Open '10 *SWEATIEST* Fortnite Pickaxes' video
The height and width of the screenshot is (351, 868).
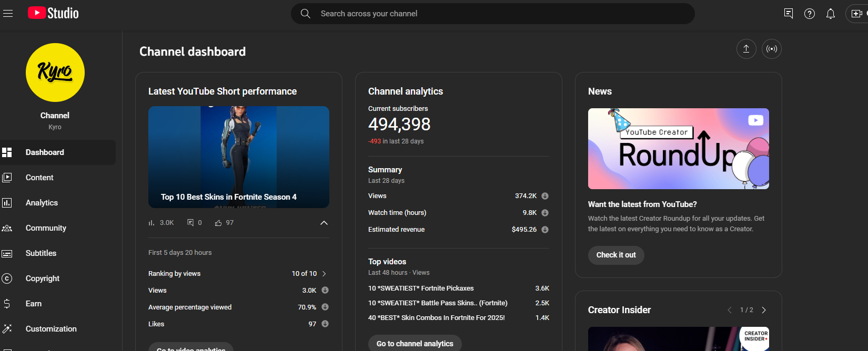(x=421, y=288)
